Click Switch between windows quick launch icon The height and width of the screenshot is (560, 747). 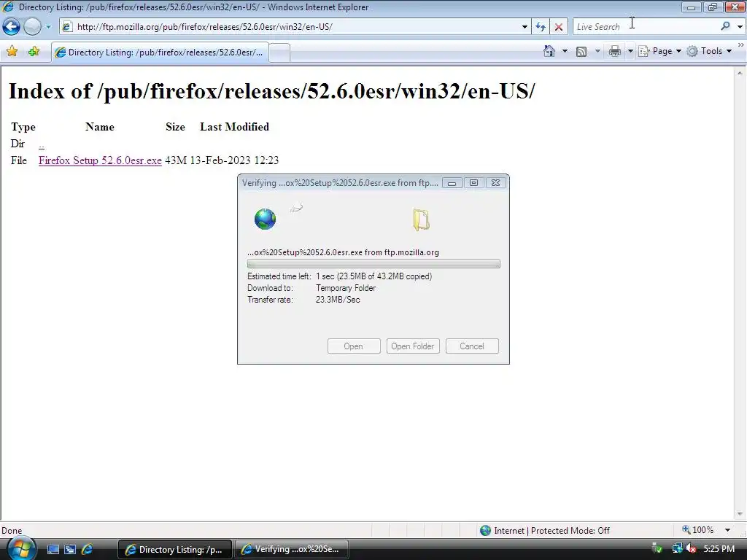coord(70,550)
